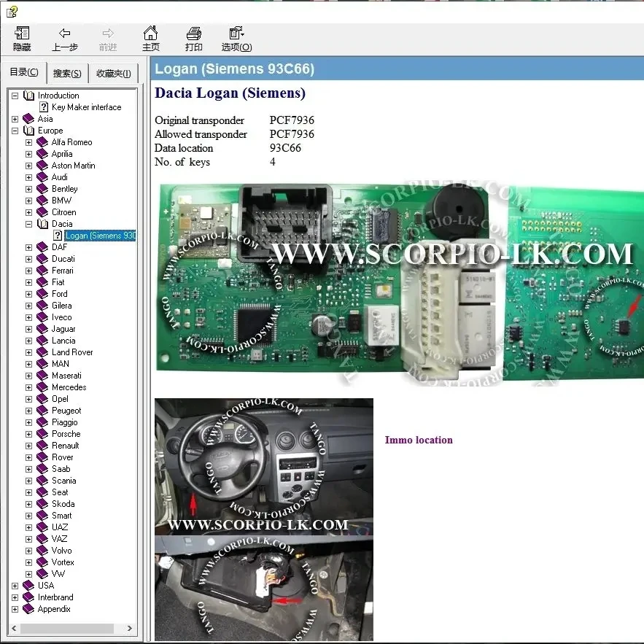Select the Vortex tree entry
This screenshot has height=644, width=644.
point(63,562)
